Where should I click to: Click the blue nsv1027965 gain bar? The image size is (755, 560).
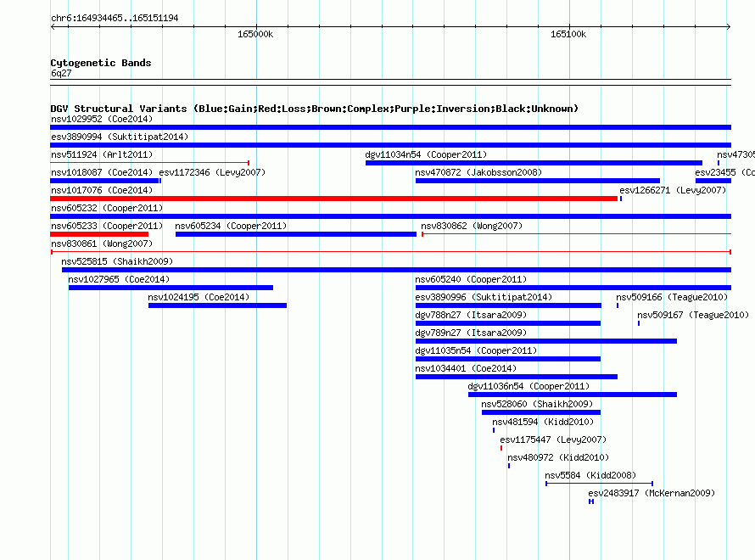(x=171, y=288)
